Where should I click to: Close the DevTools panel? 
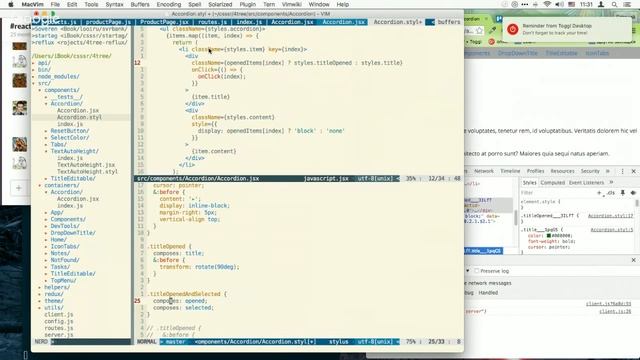[633, 171]
